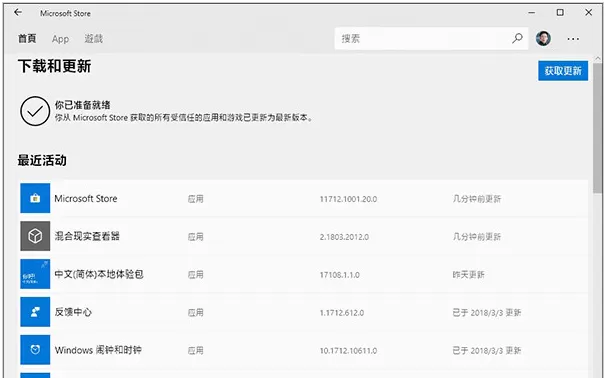Click version 11712.1001.20.0
Screen dimensions: 606x378
pyautogui.click(x=348, y=199)
